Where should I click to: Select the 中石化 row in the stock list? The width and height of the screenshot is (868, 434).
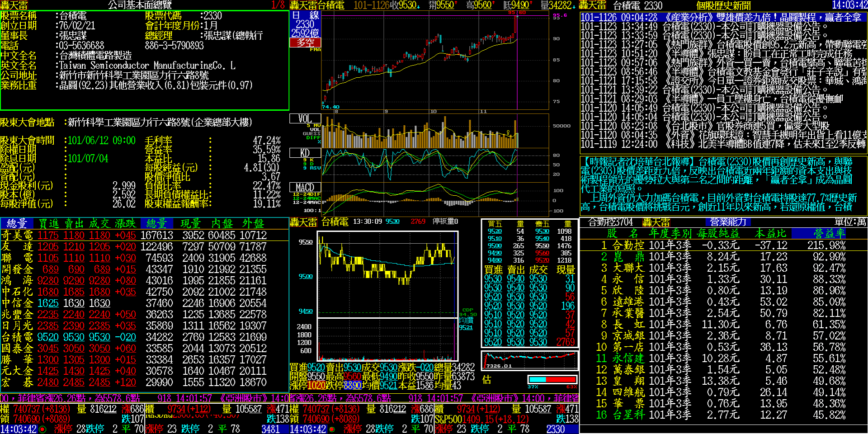144,292
